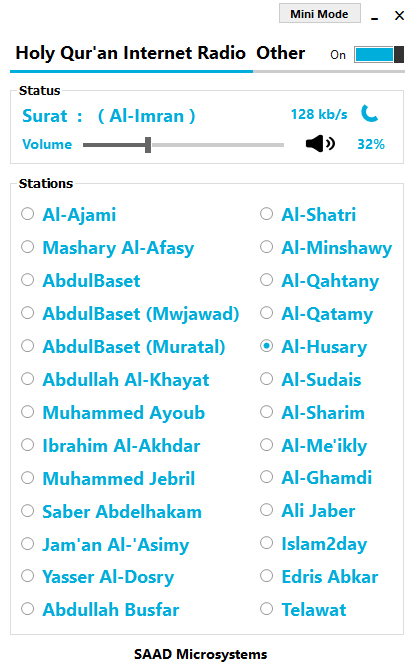Image resolution: width=414 pixels, height=671 pixels.
Task: Select the Telawat station
Action: pos(303,609)
